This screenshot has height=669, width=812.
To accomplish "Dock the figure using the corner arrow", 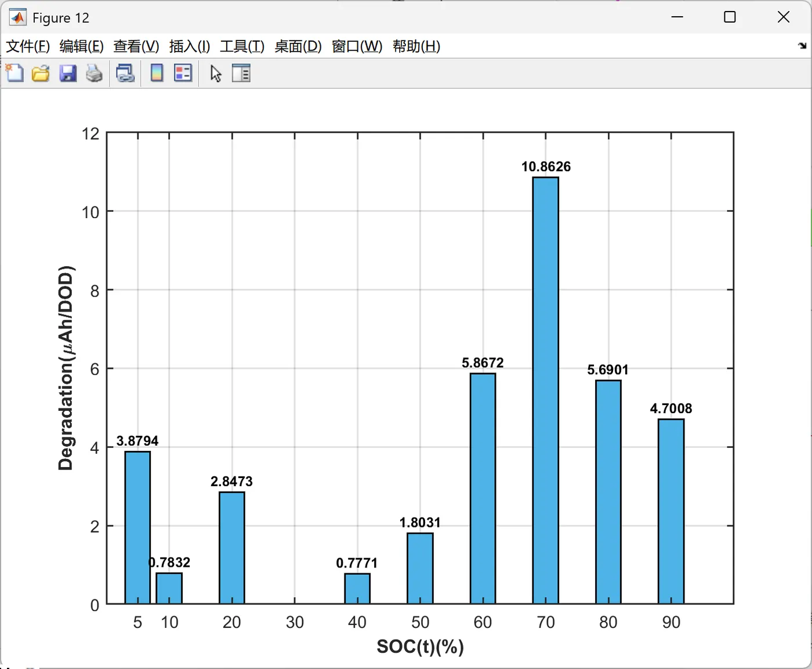I will tap(802, 46).
